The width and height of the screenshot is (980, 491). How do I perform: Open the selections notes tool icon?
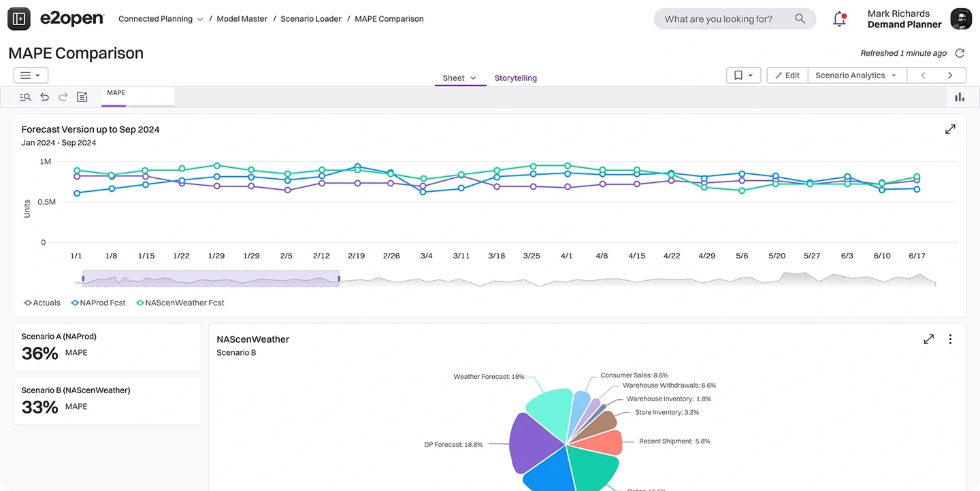point(82,97)
